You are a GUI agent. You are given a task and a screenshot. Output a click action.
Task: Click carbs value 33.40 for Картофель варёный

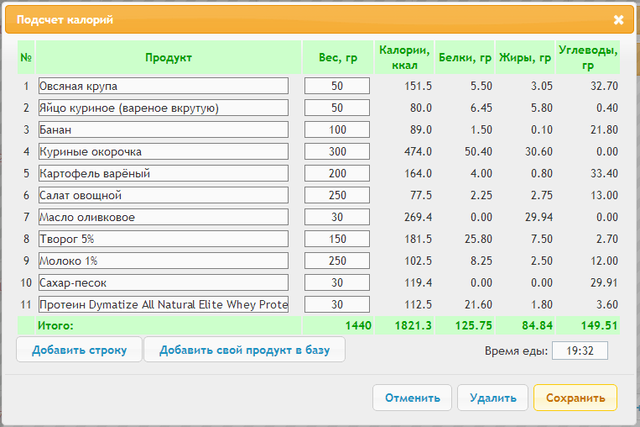604,173
